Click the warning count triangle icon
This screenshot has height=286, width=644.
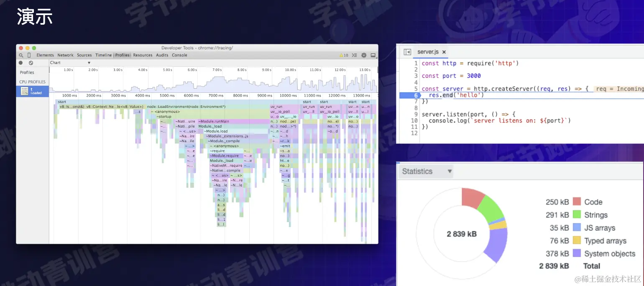[341, 55]
